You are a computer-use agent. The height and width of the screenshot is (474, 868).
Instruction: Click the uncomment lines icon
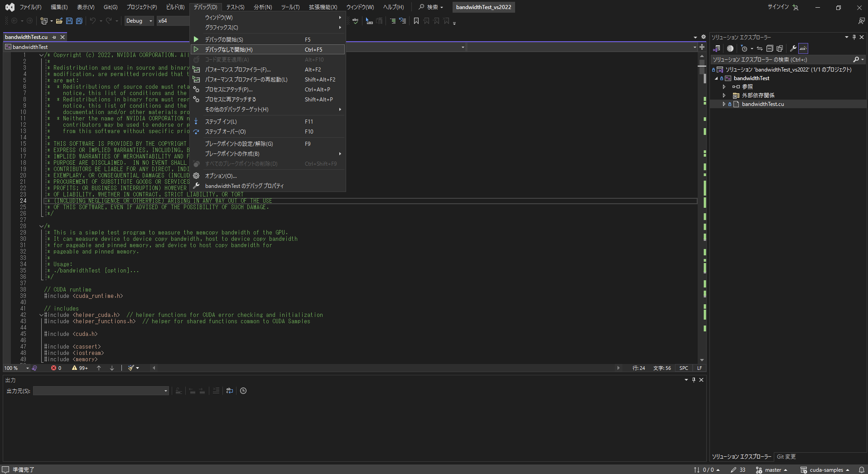402,21
